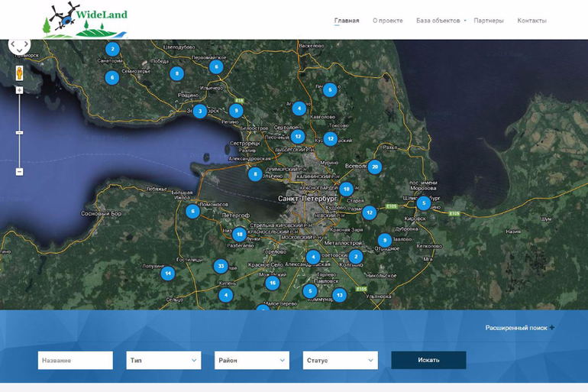Click the Санкт-Петербург city label
This screenshot has height=392, width=588.
click(307, 198)
